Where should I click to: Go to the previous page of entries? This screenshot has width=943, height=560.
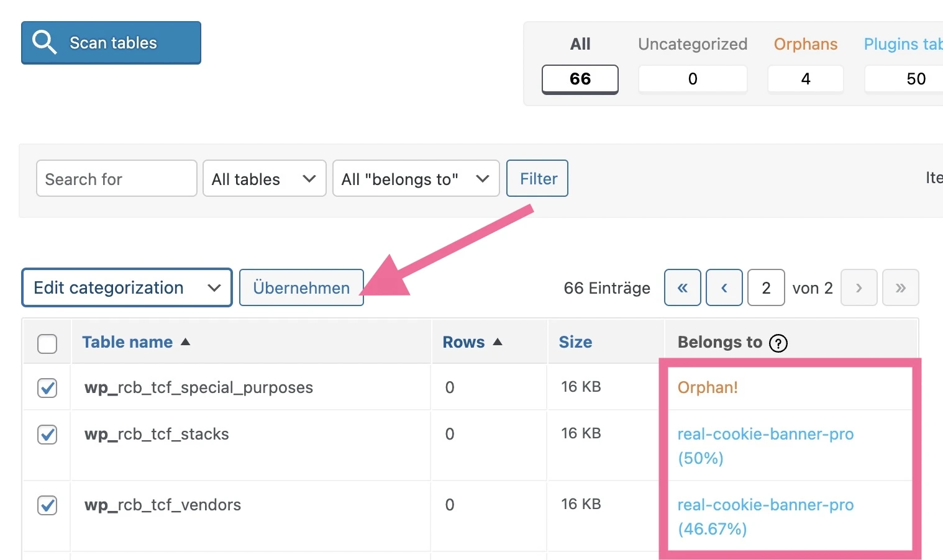(x=724, y=287)
